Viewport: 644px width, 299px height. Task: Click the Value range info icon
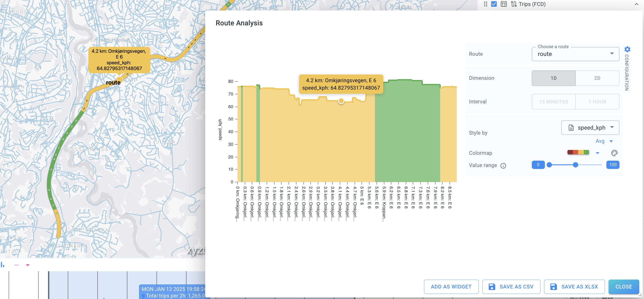503,166
